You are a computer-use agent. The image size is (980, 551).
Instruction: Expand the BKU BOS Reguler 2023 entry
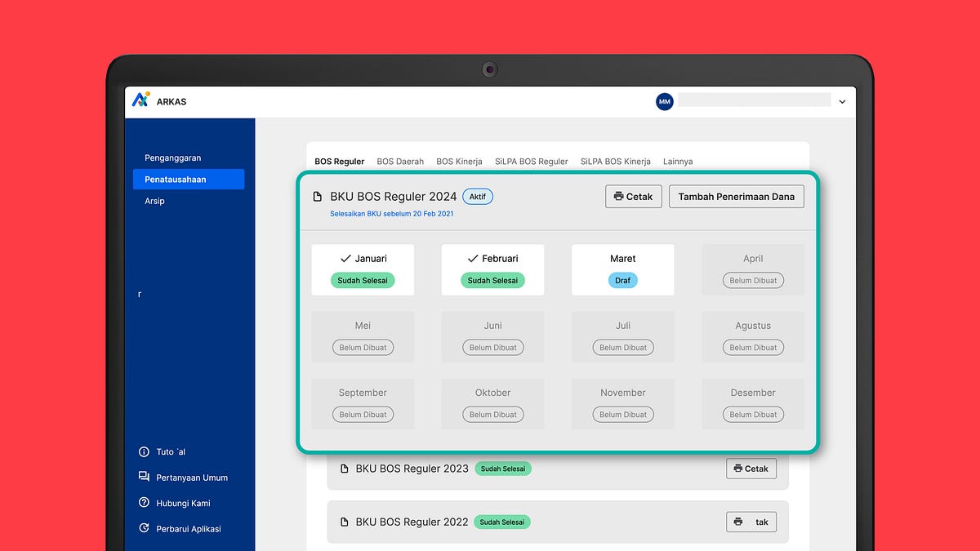tap(556, 469)
